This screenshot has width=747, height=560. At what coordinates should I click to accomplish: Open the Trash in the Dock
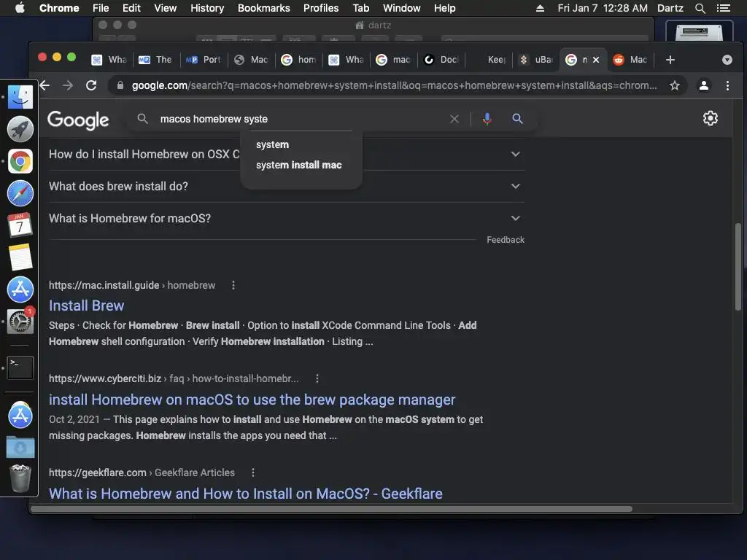click(x=20, y=478)
